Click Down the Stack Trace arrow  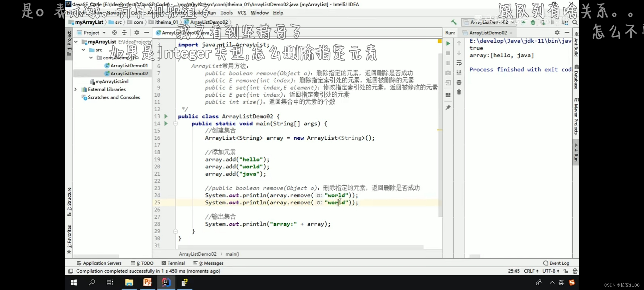[459, 53]
